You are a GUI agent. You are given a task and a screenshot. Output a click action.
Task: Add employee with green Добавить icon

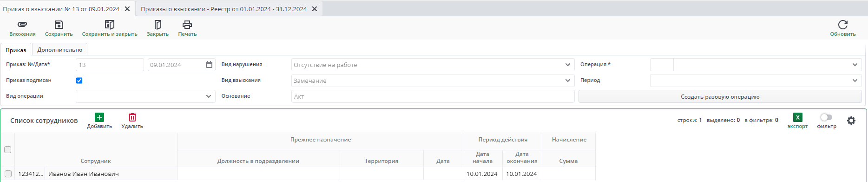point(99,117)
